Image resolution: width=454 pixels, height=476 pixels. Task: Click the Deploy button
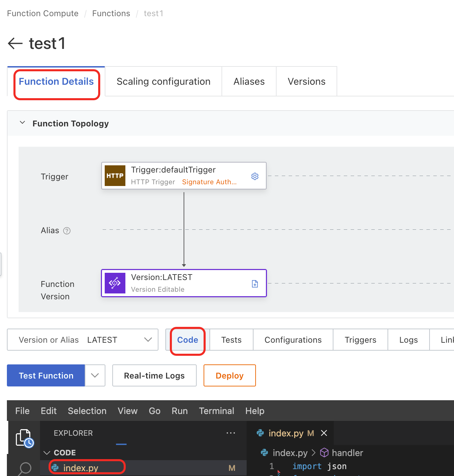point(229,375)
